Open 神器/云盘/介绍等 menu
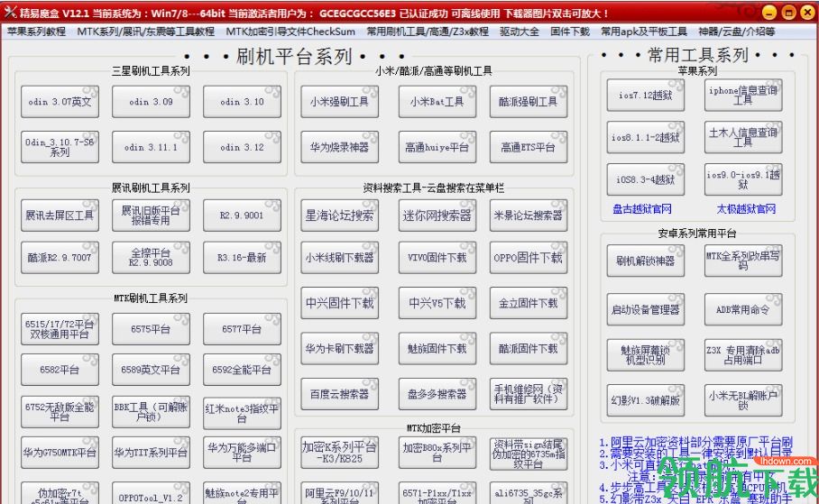This screenshot has height=504, width=819. pos(737,32)
